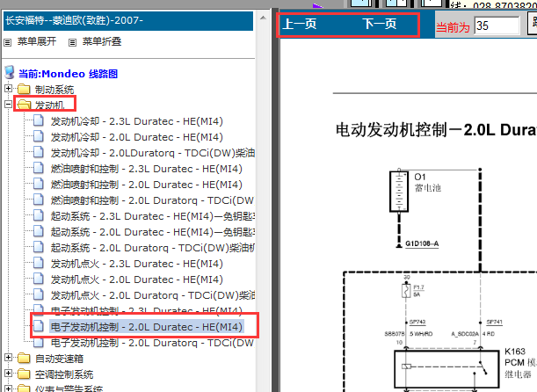Click 菜单展开 to expand all menus
This screenshot has height=392, width=537.
(x=37, y=42)
